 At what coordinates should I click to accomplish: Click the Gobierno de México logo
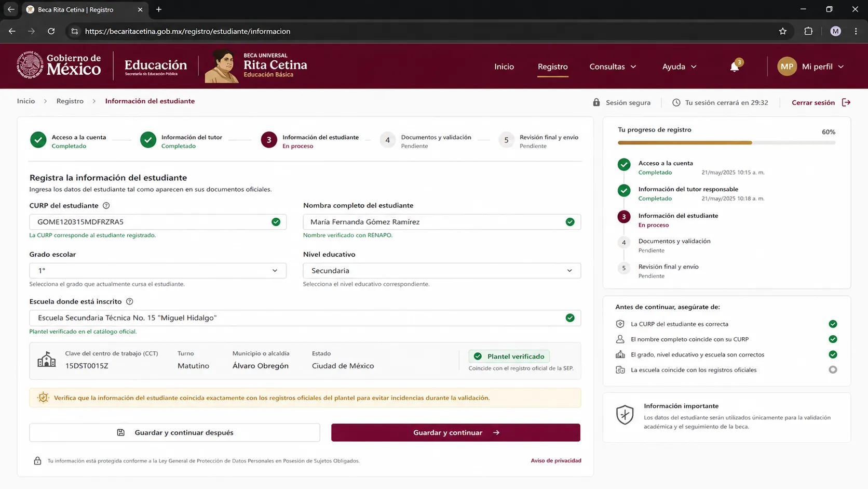point(59,65)
